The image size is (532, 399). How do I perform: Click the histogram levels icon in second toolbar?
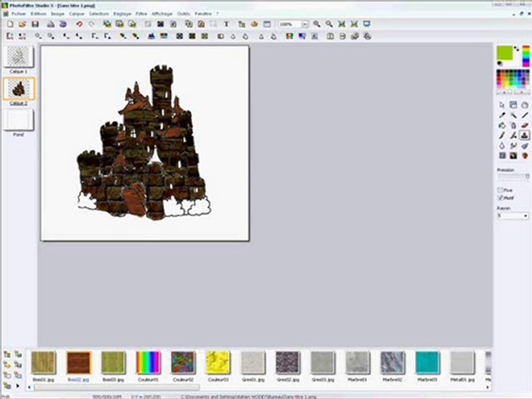pos(151,36)
